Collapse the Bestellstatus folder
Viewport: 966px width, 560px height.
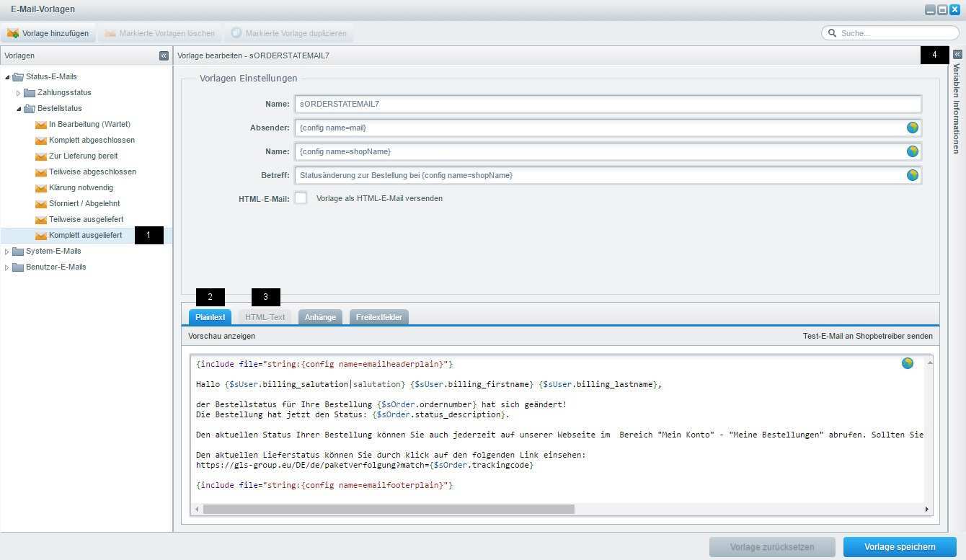click(19, 109)
